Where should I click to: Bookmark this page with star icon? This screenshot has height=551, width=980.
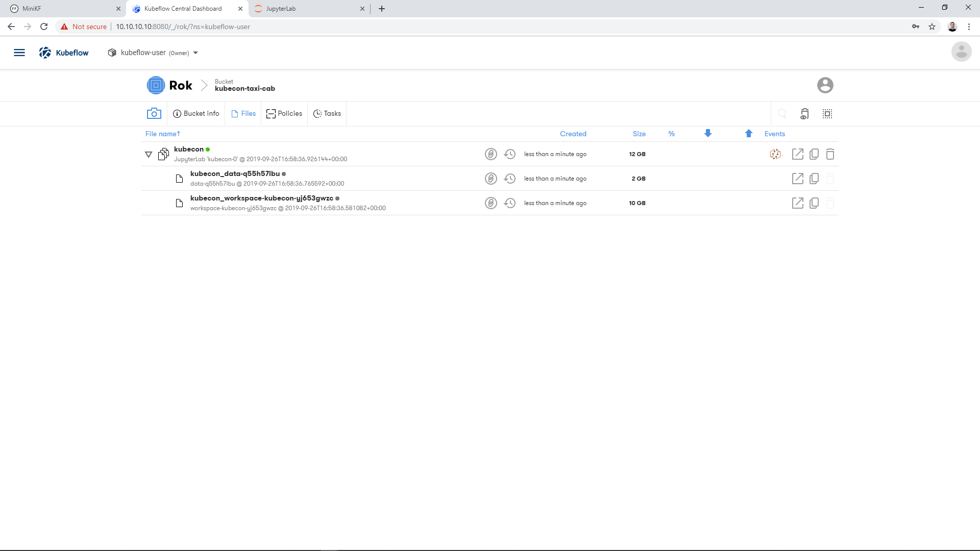(x=932, y=27)
